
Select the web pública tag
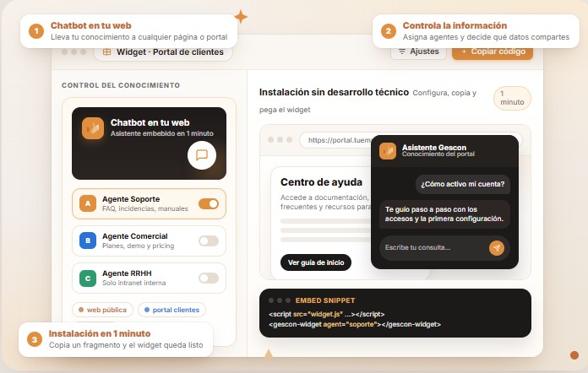tap(102, 310)
